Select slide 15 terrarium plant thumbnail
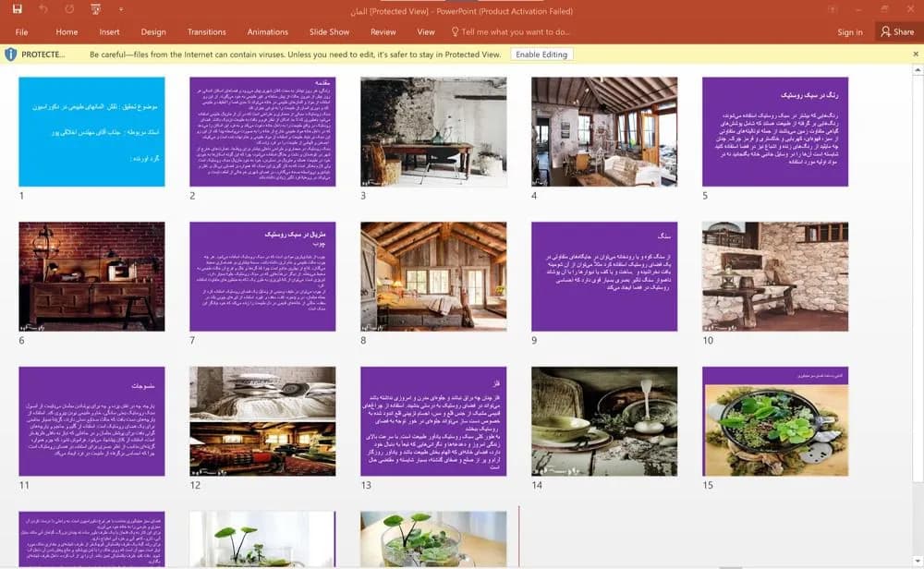Screen dimensions: 924x569 pos(775,421)
